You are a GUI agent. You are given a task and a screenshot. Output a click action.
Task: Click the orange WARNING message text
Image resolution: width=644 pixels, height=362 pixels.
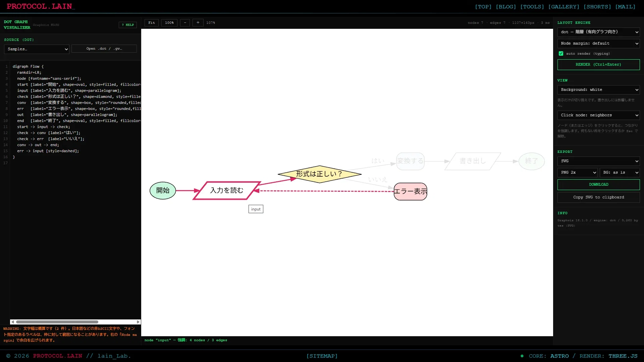(x=70, y=335)
